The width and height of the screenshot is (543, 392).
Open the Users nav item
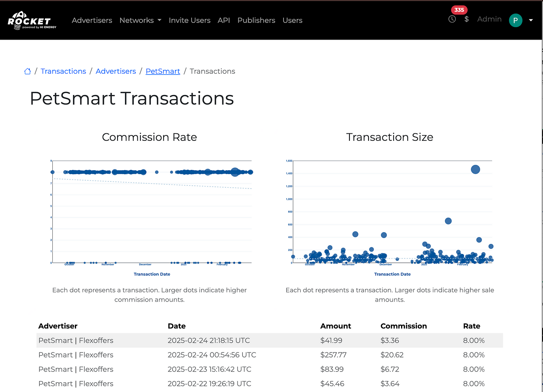(x=292, y=20)
